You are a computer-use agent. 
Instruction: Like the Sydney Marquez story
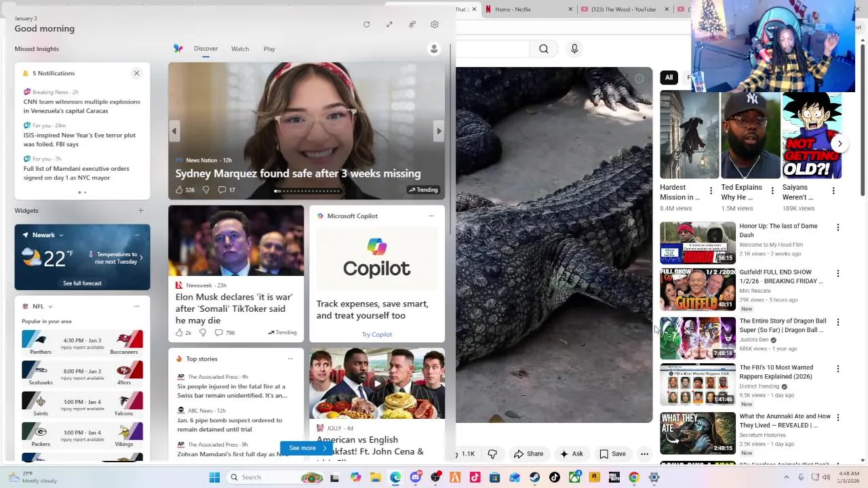click(x=180, y=190)
